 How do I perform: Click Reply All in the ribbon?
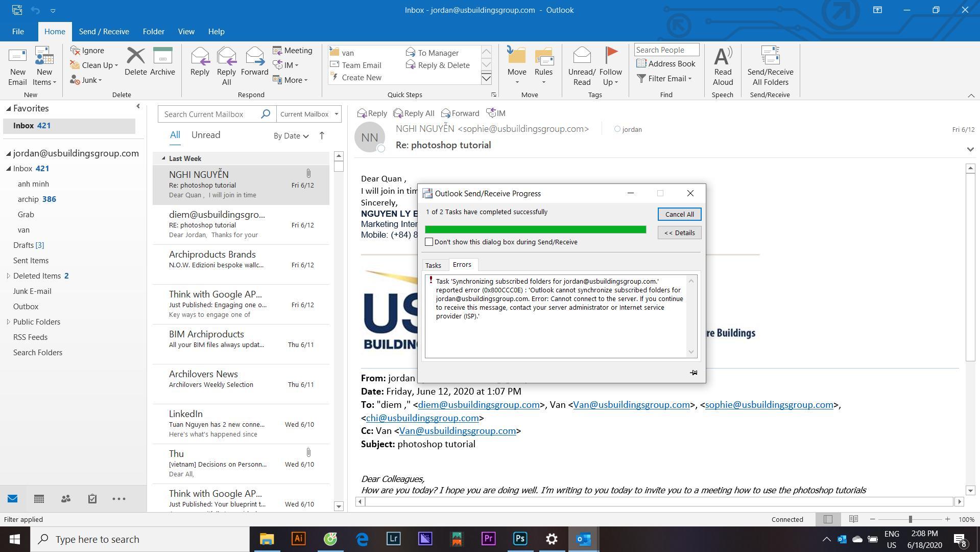[226, 66]
